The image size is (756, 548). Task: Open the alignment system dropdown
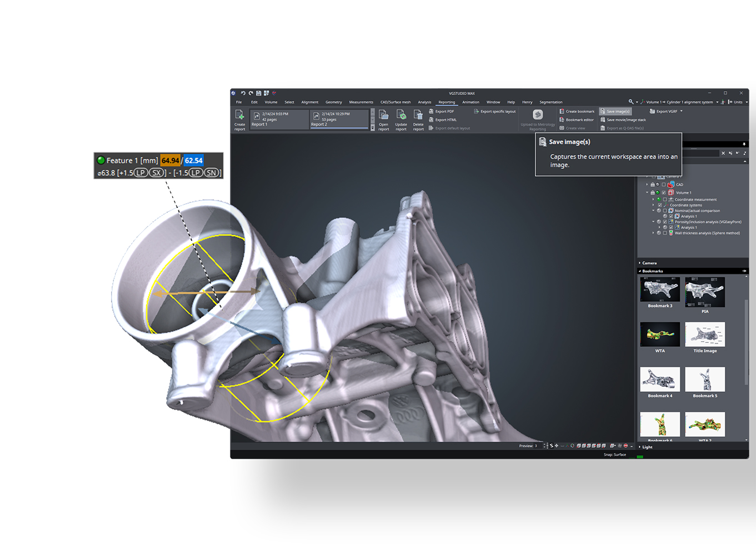click(717, 102)
